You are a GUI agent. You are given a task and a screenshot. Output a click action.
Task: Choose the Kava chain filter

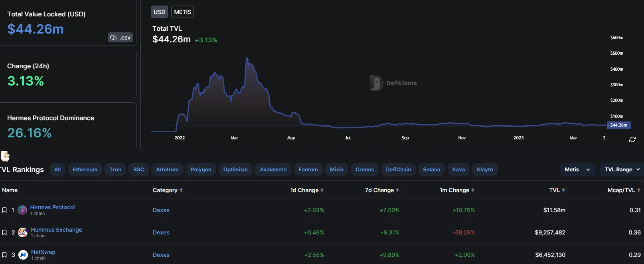pos(458,169)
